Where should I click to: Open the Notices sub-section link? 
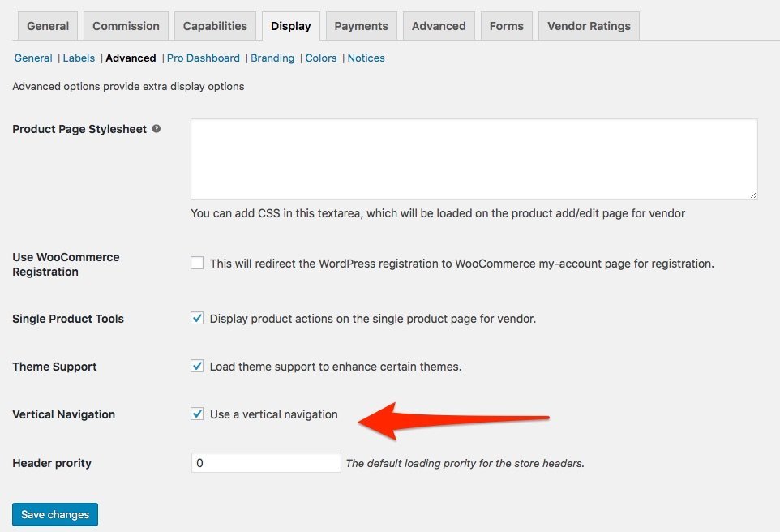(x=366, y=58)
